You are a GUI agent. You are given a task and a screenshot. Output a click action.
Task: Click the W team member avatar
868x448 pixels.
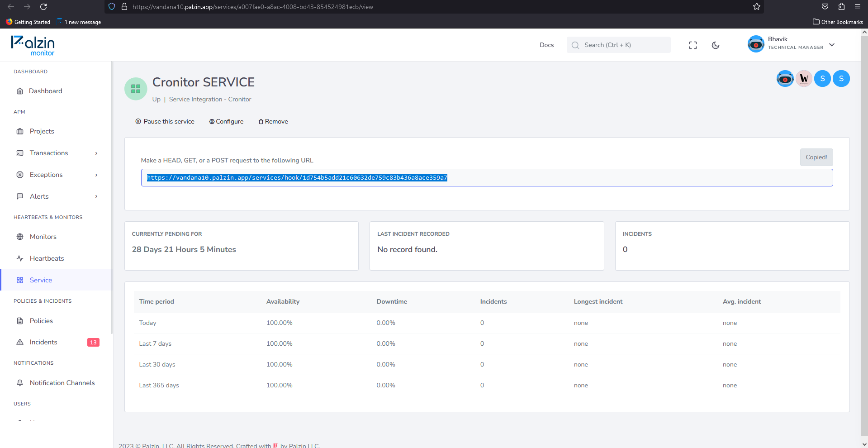(804, 79)
